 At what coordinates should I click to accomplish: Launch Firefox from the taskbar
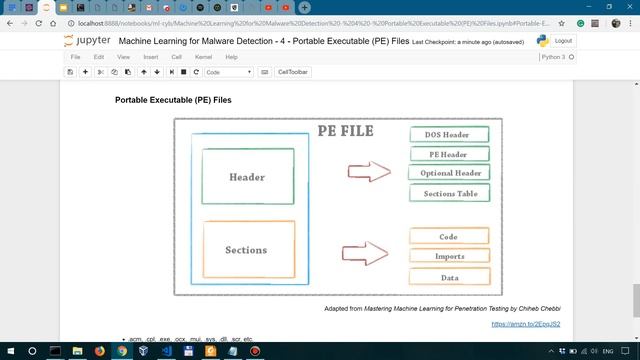point(100,351)
